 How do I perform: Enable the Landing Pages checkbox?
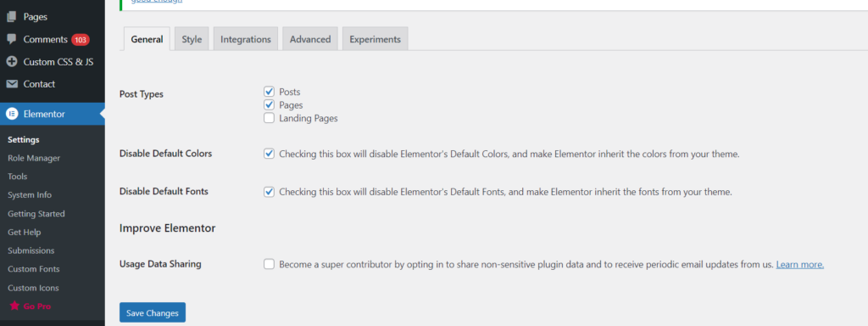[269, 117]
